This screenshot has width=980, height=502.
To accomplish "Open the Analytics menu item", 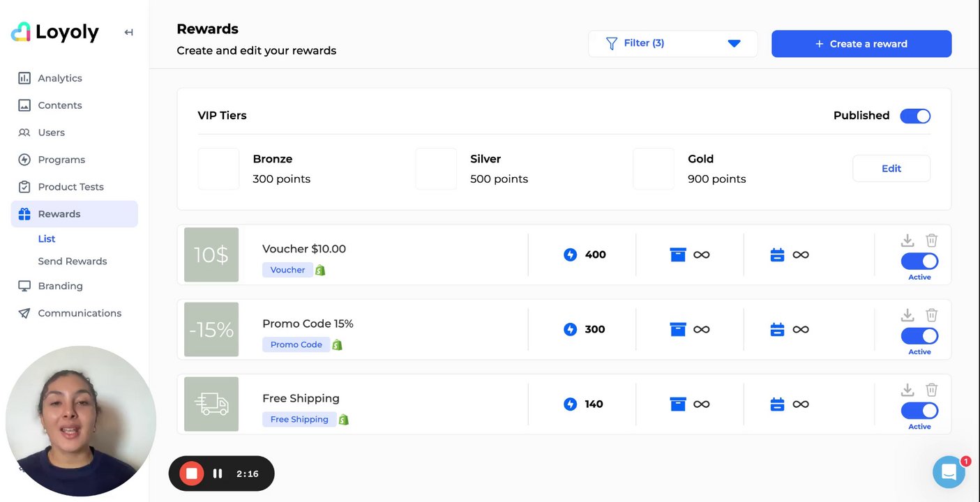I will 60,78.
